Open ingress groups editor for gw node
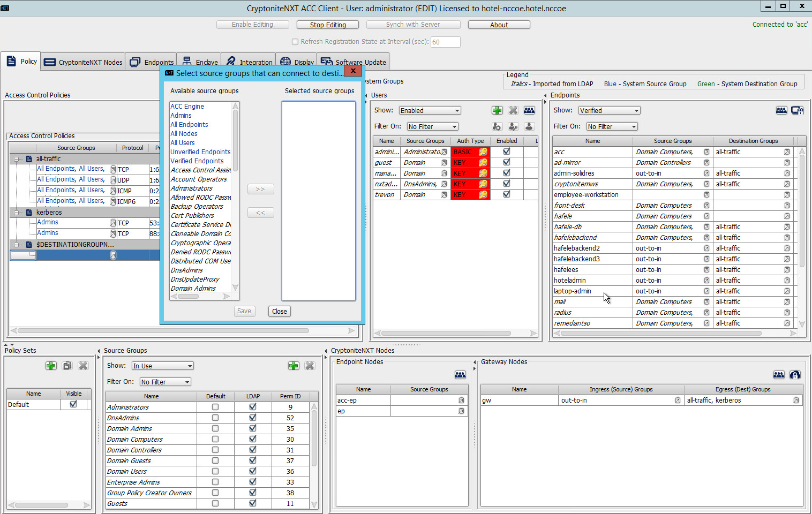 (678, 400)
